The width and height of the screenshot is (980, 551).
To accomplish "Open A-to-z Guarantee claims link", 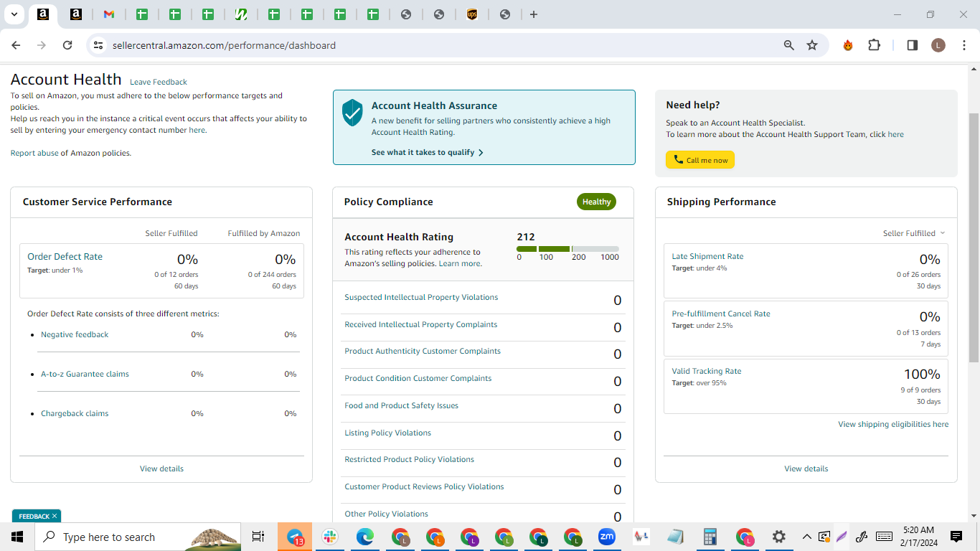I will click(x=85, y=374).
